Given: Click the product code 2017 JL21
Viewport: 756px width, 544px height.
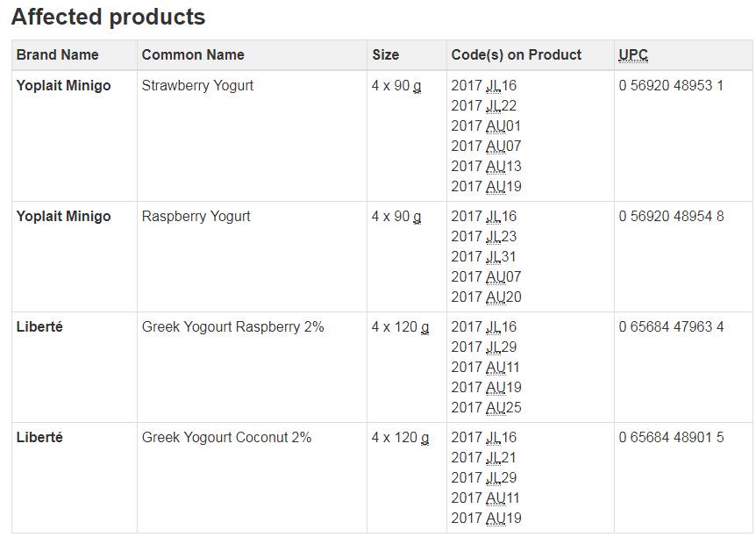Looking at the screenshot, I should tap(484, 457).
